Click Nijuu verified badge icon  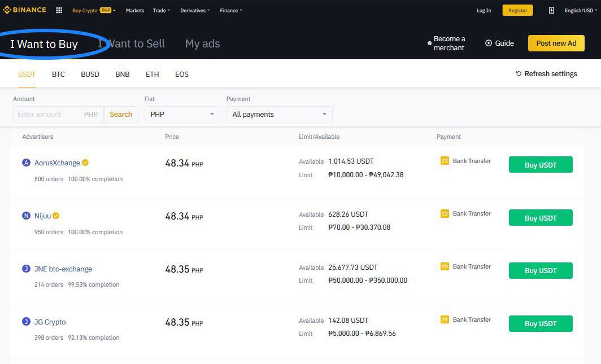(56, 216)
